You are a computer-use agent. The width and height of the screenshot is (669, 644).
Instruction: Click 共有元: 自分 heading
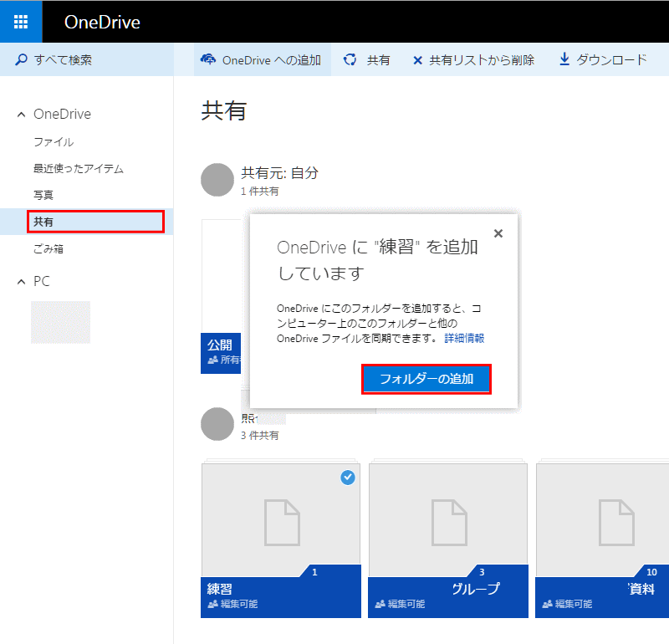(x=279, y=173)
